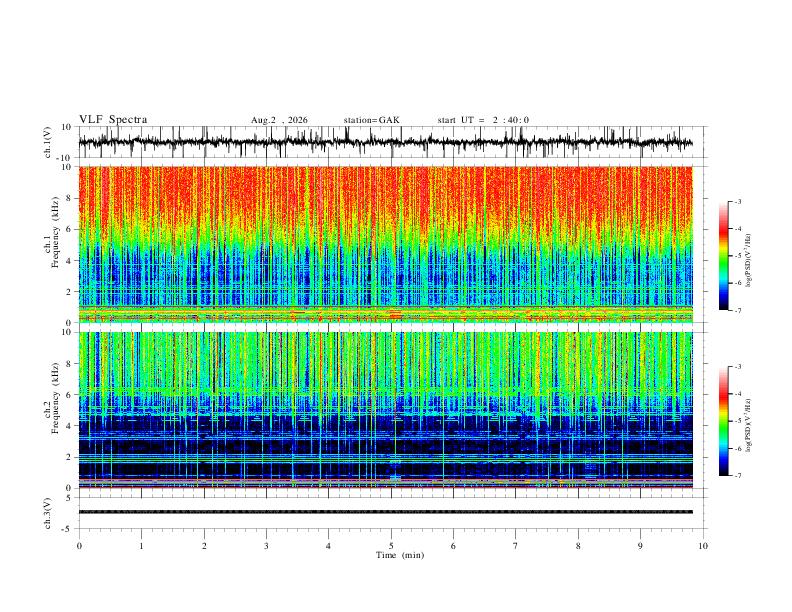
Task: Click the 4 kHz tick on ch.2 spectrogram
Action: [x=69, y=426]
